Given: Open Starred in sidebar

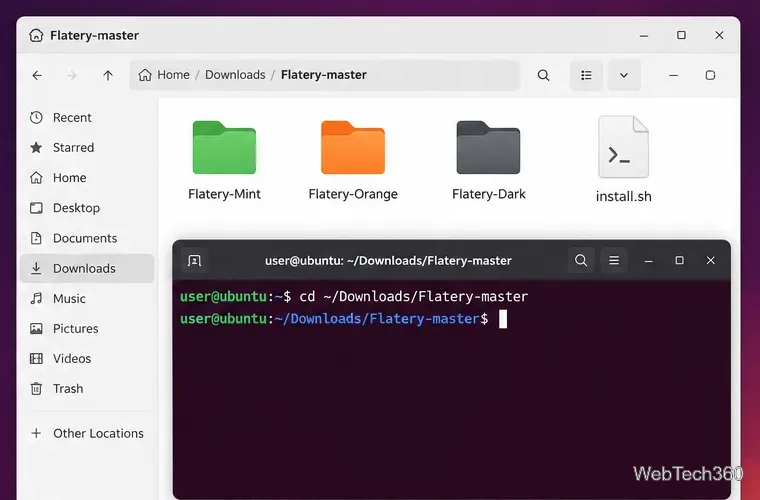Looking at the screenshot, I should coord(87,148).
